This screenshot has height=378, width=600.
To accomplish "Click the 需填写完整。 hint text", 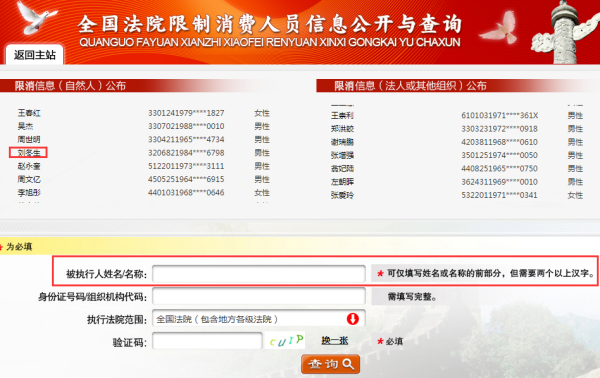I will point(412,297).
